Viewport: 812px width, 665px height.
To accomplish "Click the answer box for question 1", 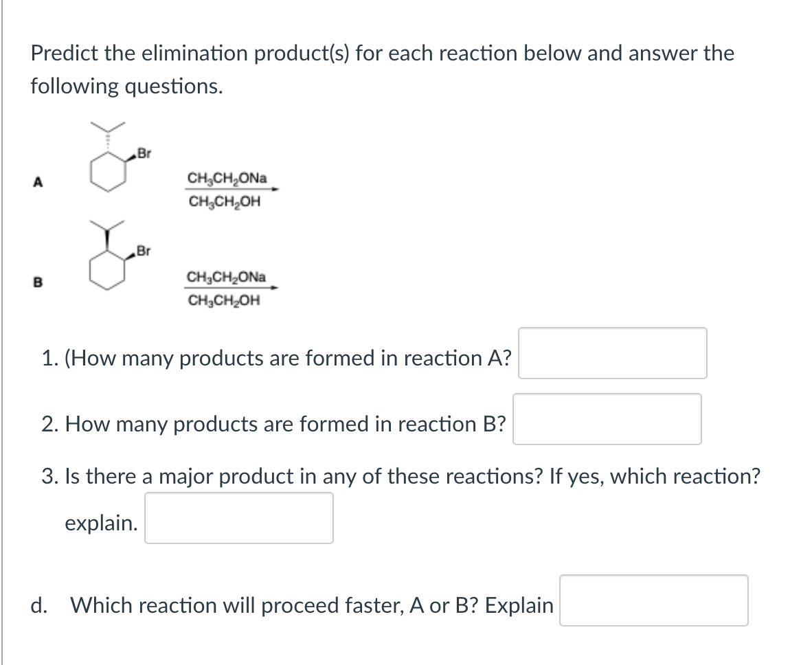I will click(x=612, y=354).
